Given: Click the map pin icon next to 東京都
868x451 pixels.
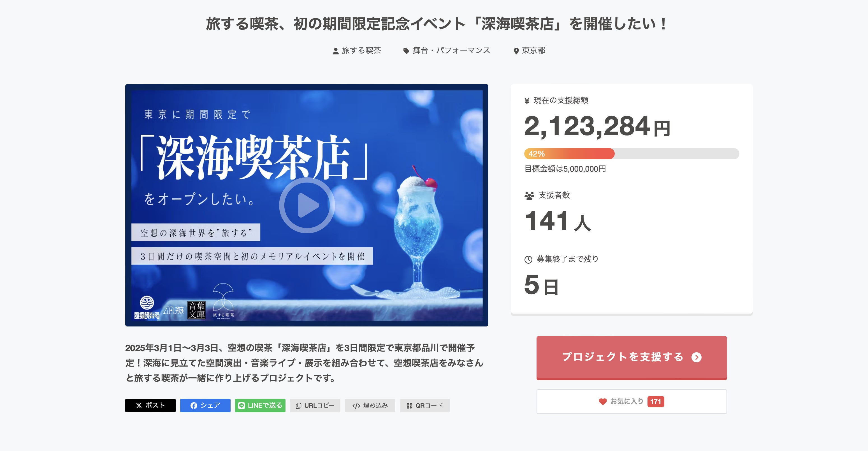Looking at the screenshot, I should coord(516,51).
